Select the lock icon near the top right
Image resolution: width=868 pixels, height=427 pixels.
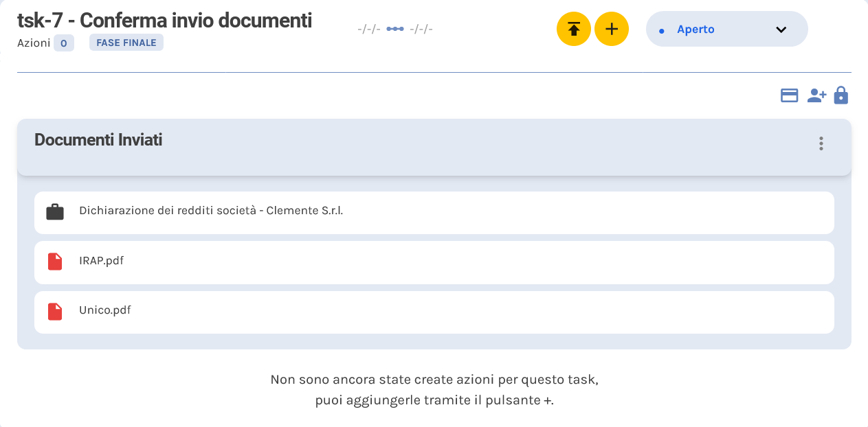pos(841,95)
